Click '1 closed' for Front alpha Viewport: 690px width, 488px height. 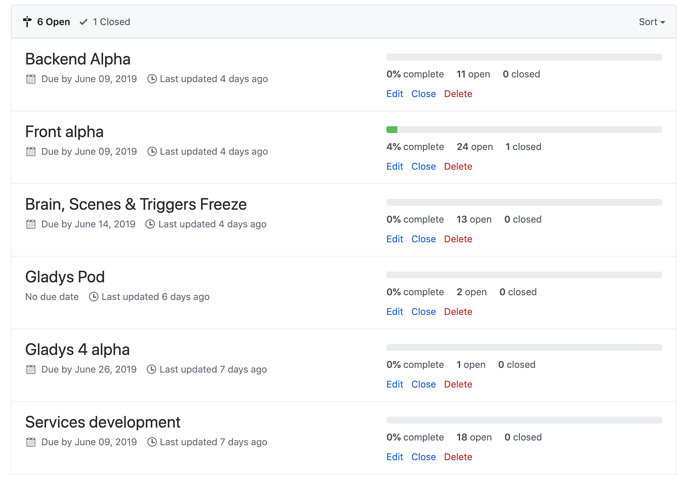pyautogui.click(x=523, y=147)
